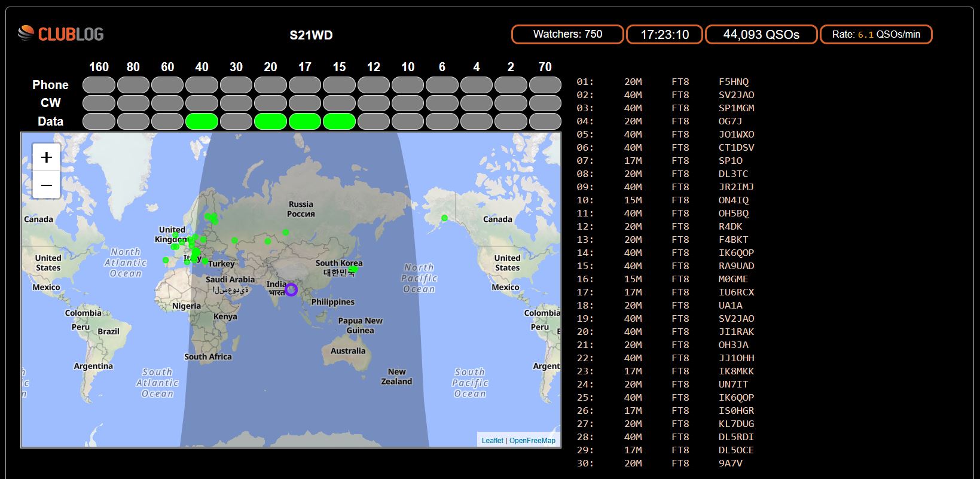Click the Club Log logo
The width and height of the screenshot is (980, 479).
(60, 34)
